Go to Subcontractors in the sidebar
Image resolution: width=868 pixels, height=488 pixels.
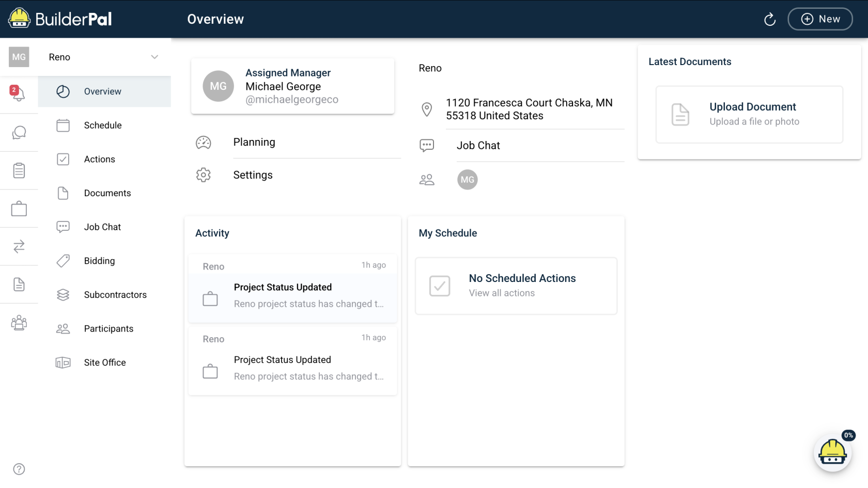[x=115, y=295]
